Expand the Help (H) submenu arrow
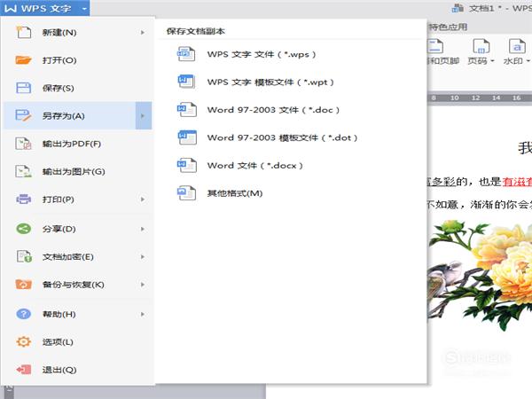Image resolution: width=532 pixels, height=399 pixels. [143, 314]
